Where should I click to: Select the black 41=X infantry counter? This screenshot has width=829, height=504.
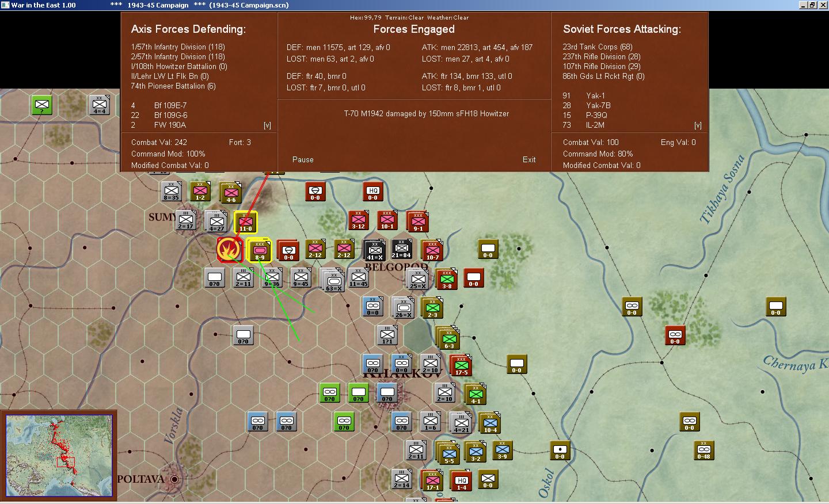pyautogui.click(x=375, y=250)
